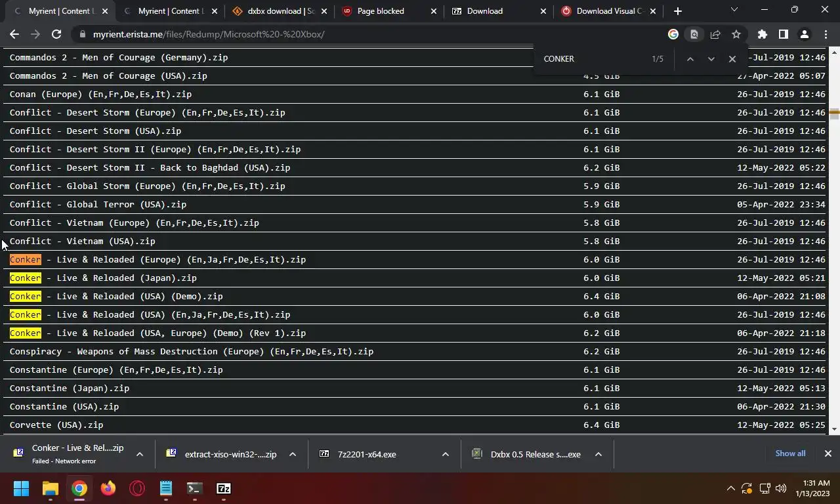Open Conker Live & Reloaded (Europe) zip link
Screen dimensions: 840x504
coord(157,259)
